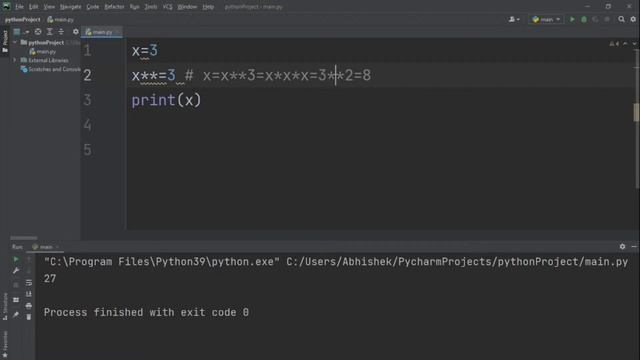Print the Run console output

[29, 305]
